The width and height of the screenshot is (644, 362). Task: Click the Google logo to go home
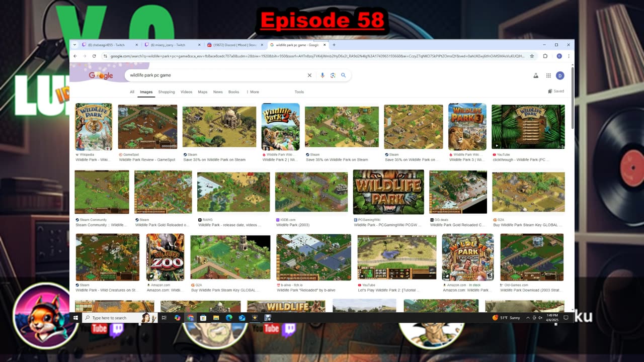pos(101,75)
